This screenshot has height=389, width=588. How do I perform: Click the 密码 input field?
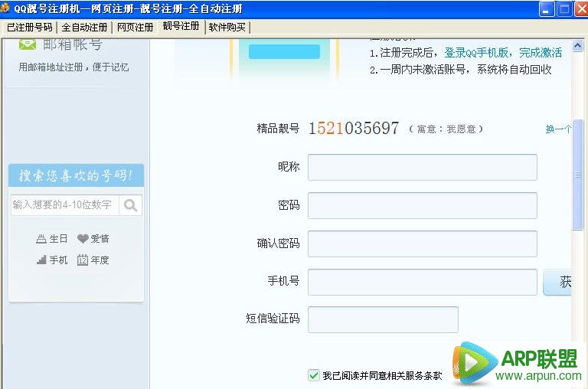[423, 205]
